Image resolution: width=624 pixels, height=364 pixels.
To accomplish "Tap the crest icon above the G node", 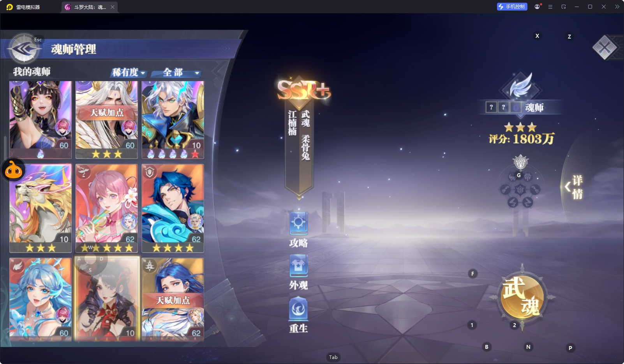I will tap(520, 162).
